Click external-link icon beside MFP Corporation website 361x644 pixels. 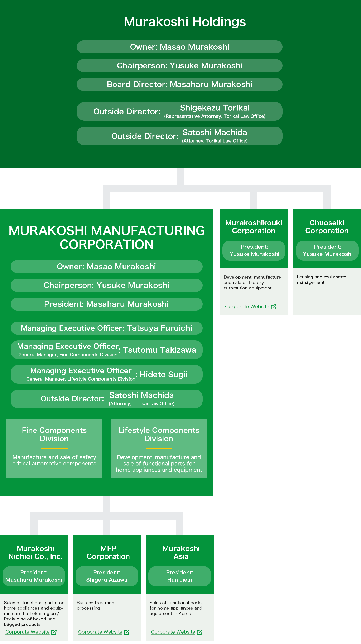[127, 632]
